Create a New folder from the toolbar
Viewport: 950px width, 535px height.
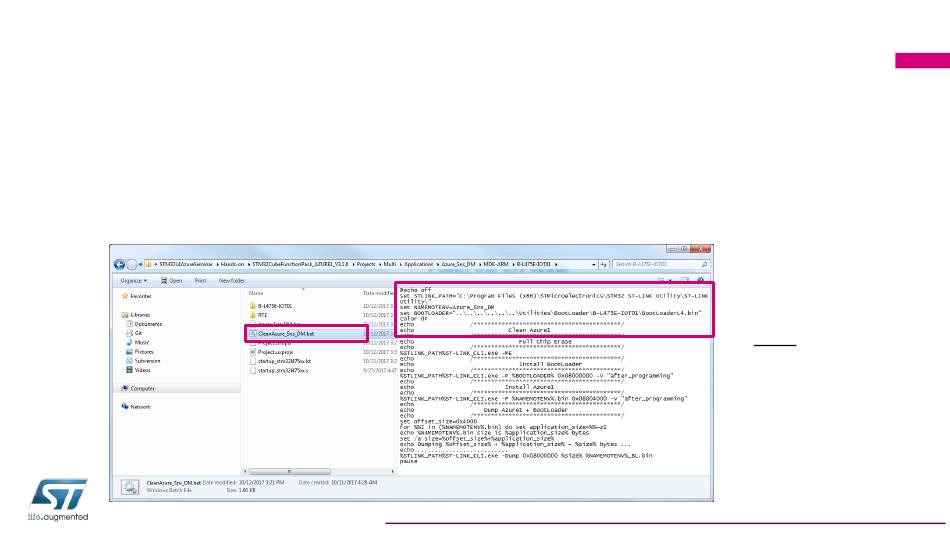click(x=231, y=281)
